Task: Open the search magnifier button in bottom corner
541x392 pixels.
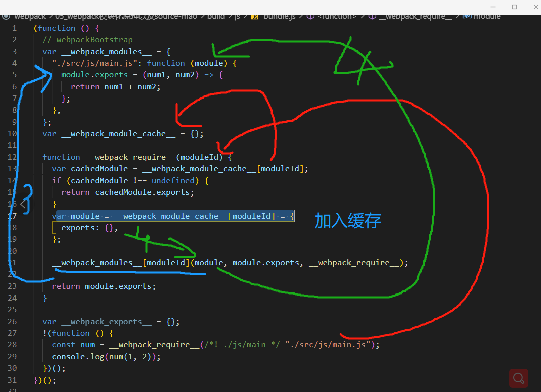Action: pyautogui.click(x=518, y=378)
